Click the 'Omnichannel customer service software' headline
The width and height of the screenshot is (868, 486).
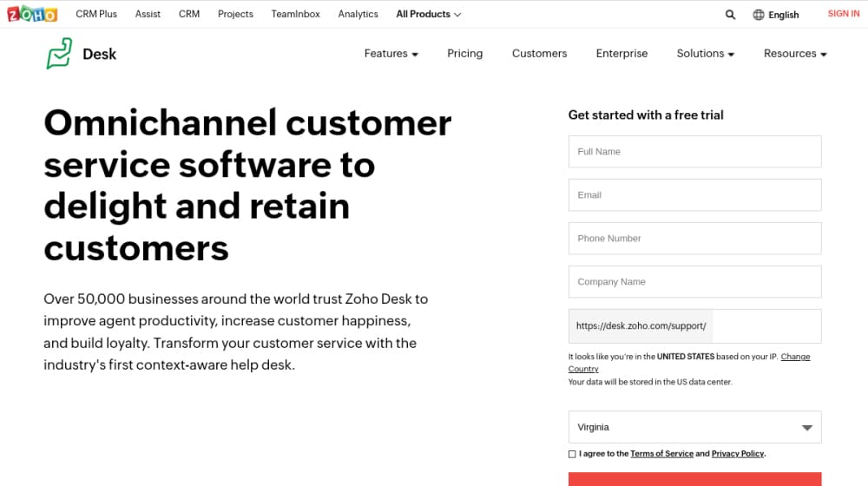coord(247,186)
